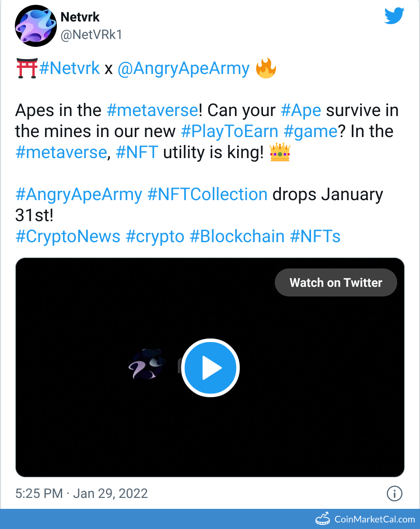The height and width of the screenshot is (529, 420).
Task: Click the Netvrk display name
Action: click(80, 18)
